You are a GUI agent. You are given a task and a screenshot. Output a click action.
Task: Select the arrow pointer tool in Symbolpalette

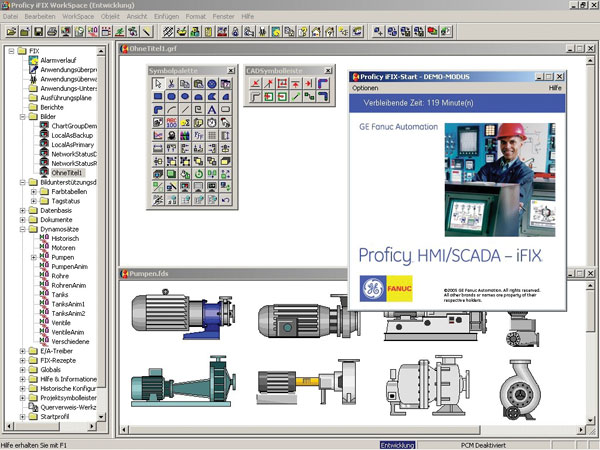click(x=158, y=84)
